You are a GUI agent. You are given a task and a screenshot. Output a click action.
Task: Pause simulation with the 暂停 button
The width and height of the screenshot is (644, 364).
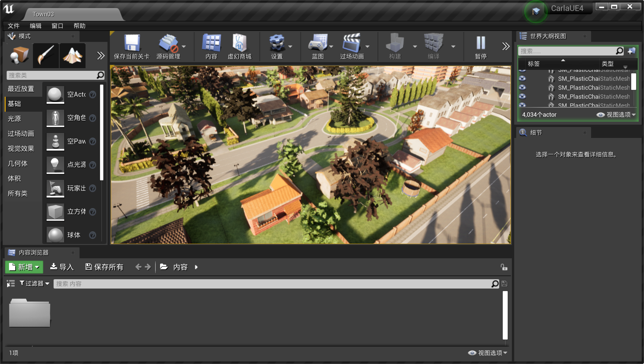coord(481,43)
